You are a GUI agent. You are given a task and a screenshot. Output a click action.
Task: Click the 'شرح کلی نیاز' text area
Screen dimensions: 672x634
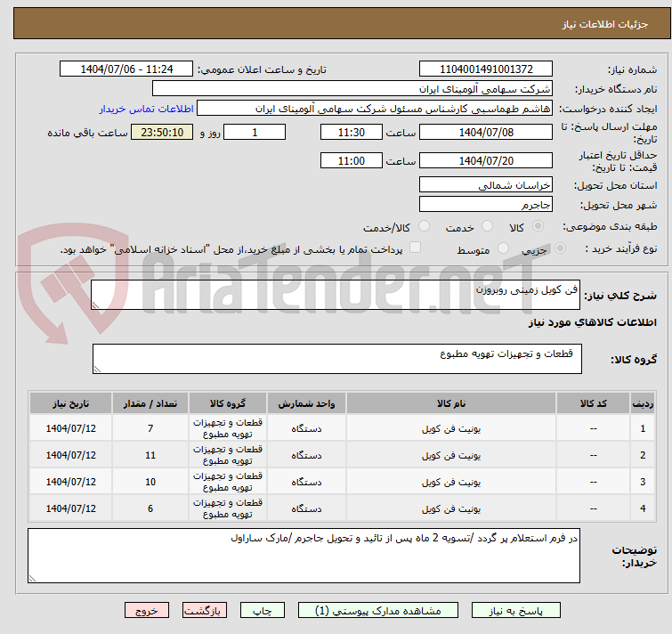click(336, 296)
